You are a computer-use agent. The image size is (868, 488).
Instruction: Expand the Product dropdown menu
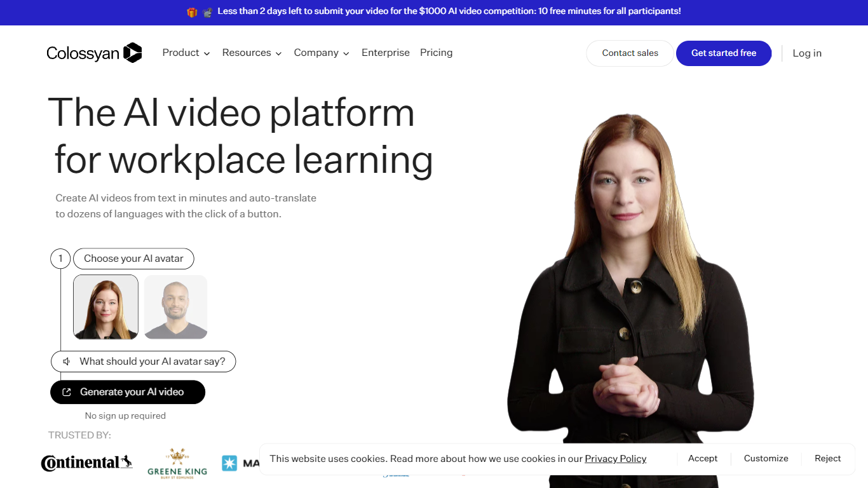point(186,53)
